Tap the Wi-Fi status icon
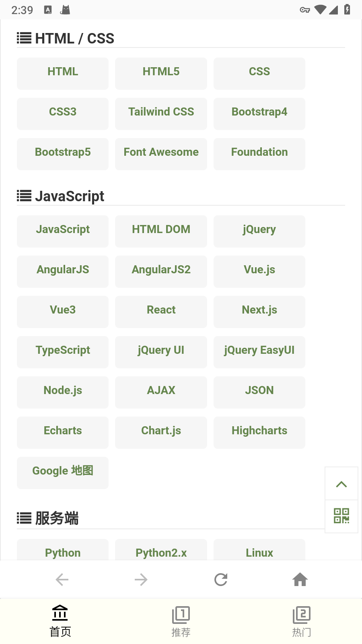Image resolution: width=362 pixels, height=644 pixels. (x=320, y=10)
